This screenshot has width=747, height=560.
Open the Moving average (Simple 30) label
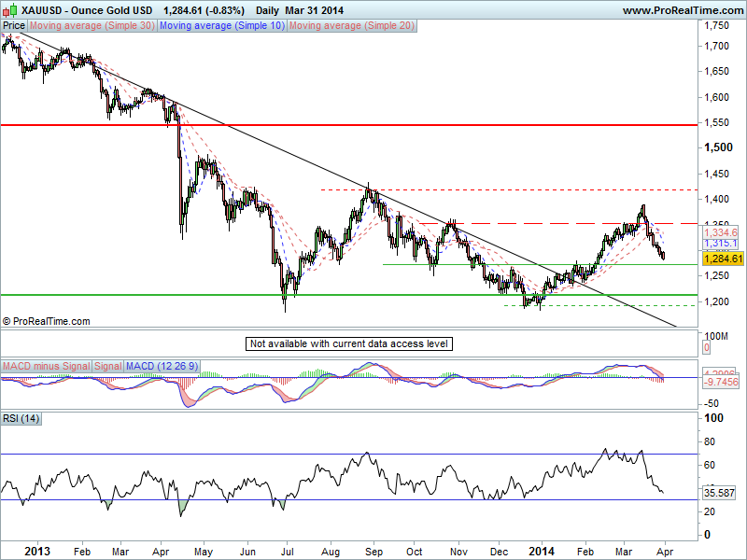tap(92, 26)
